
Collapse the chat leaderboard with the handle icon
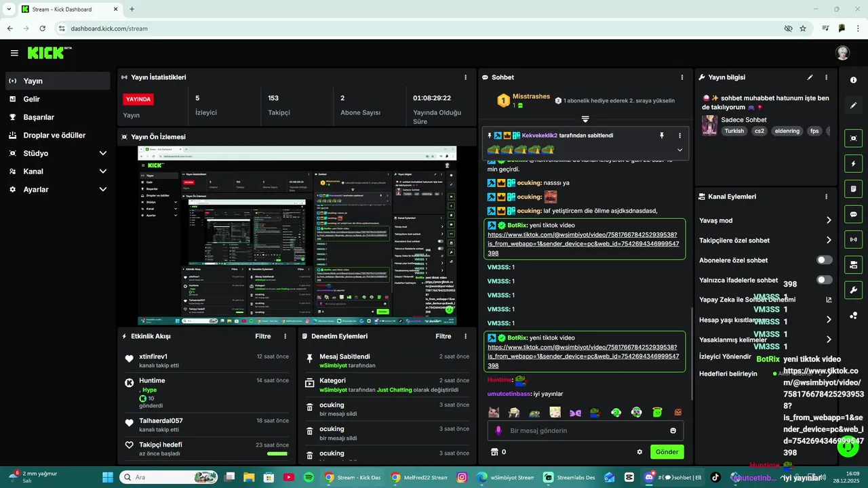585,119
